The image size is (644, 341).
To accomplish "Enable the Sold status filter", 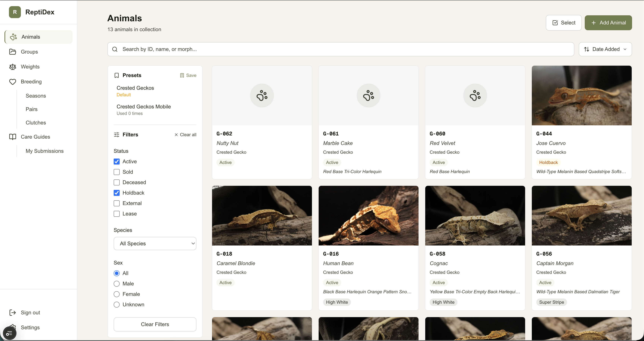I will (x=116, y=172).
